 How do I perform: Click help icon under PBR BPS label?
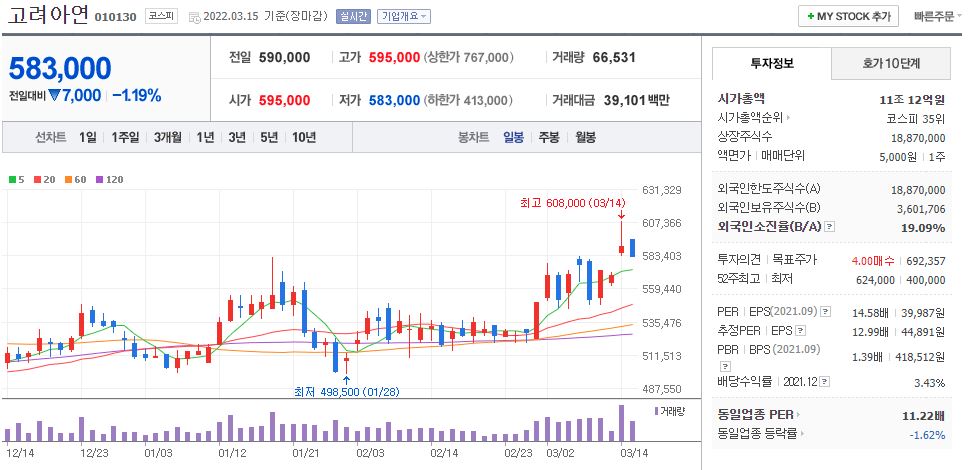coord(726,366)
